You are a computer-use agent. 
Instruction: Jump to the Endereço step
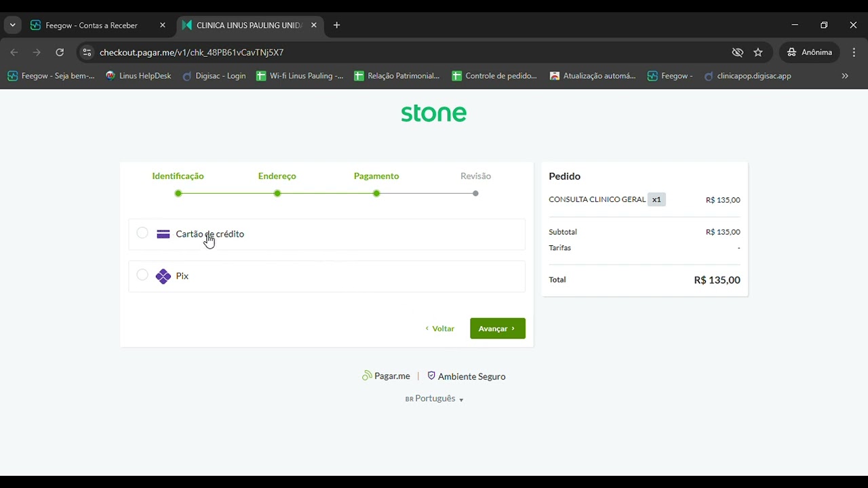[x=277, y=176]
